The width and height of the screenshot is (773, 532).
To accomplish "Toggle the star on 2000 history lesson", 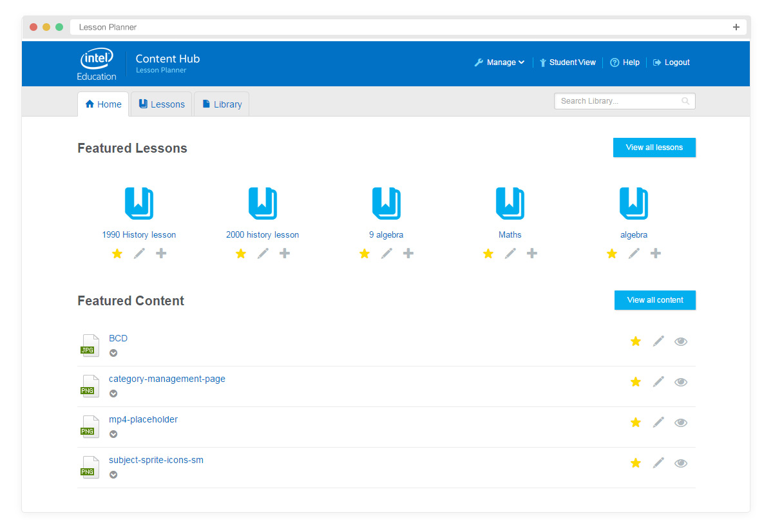I will click(x=240, y=253).
